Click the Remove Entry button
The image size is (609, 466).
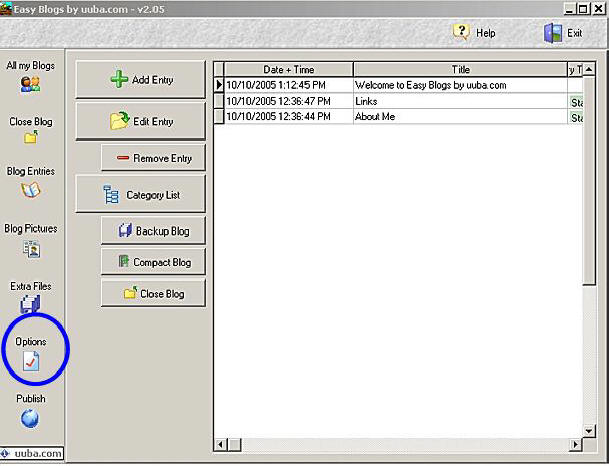pyautogui.click(x=153, y=158)
